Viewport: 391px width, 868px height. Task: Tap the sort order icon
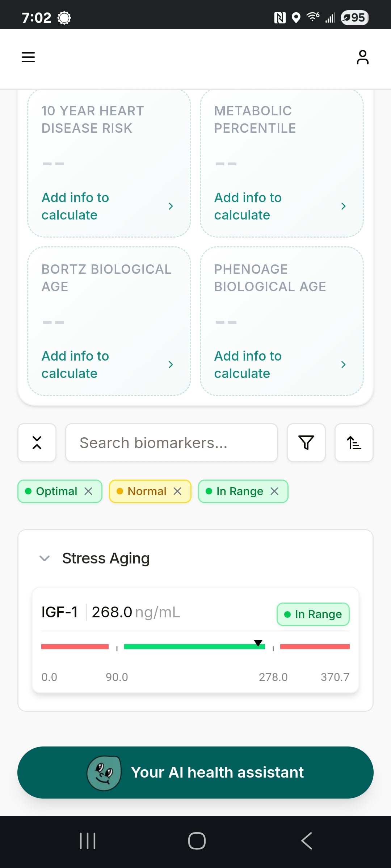point(354,443)
